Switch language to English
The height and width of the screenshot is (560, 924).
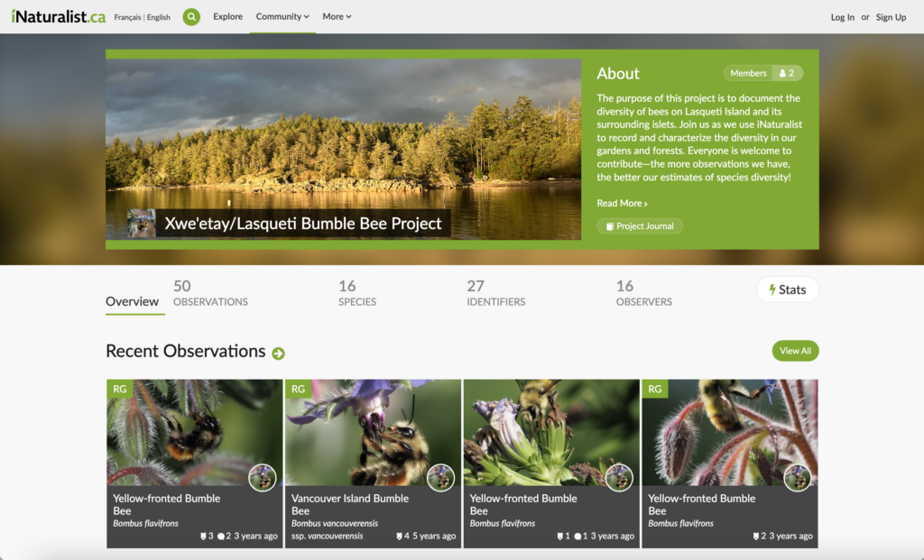tap(158, 17)
